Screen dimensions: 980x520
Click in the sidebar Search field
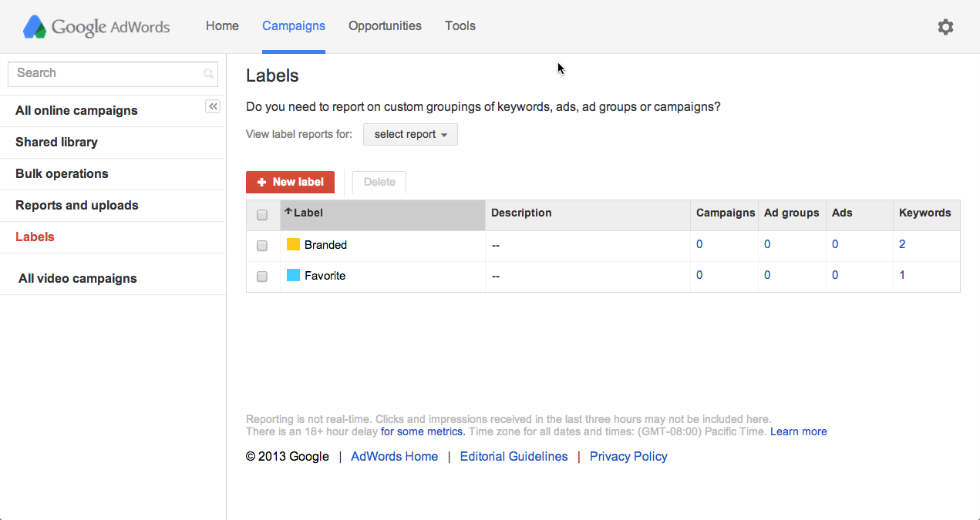click(x=104, y=74)
